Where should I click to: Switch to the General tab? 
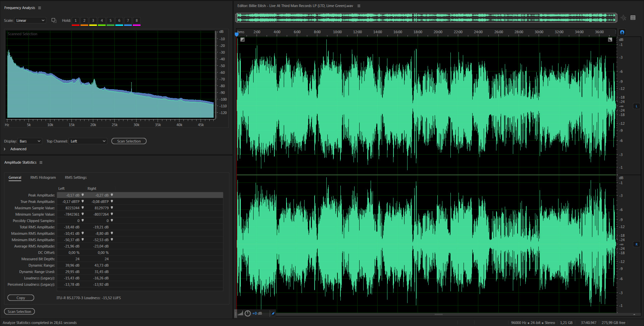tap(15, 177)
